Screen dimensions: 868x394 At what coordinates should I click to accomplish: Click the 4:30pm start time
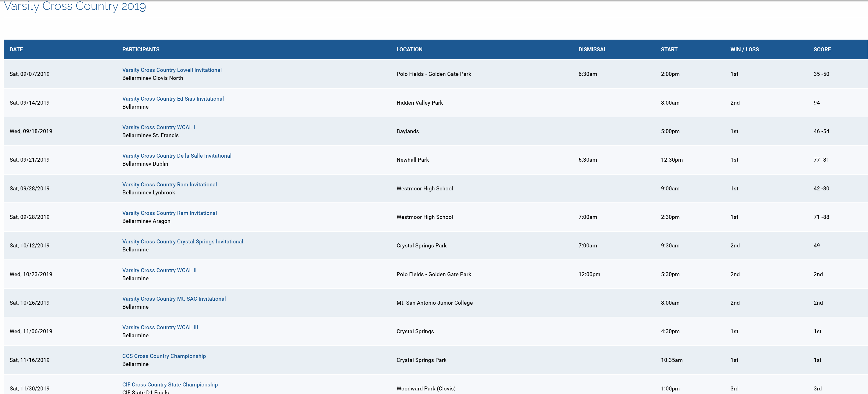pyautogui.click(x=670, y=331)
